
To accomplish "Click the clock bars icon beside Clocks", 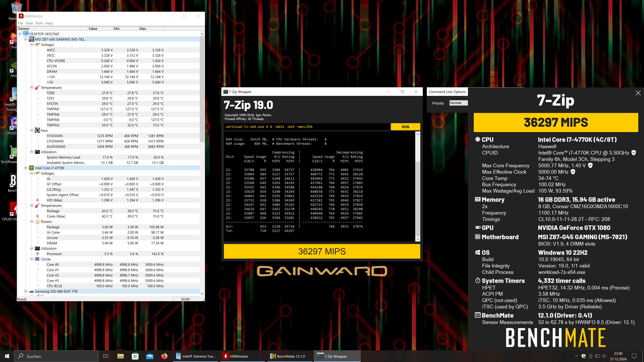I will [x=37, y=259].
